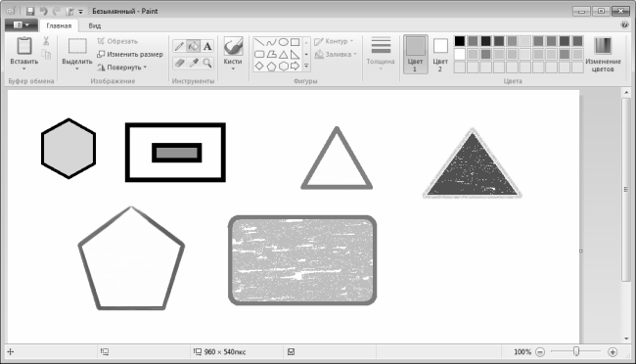Select the Text tool
This screenshot has width=636, height=364.
[x=207, y=46]
